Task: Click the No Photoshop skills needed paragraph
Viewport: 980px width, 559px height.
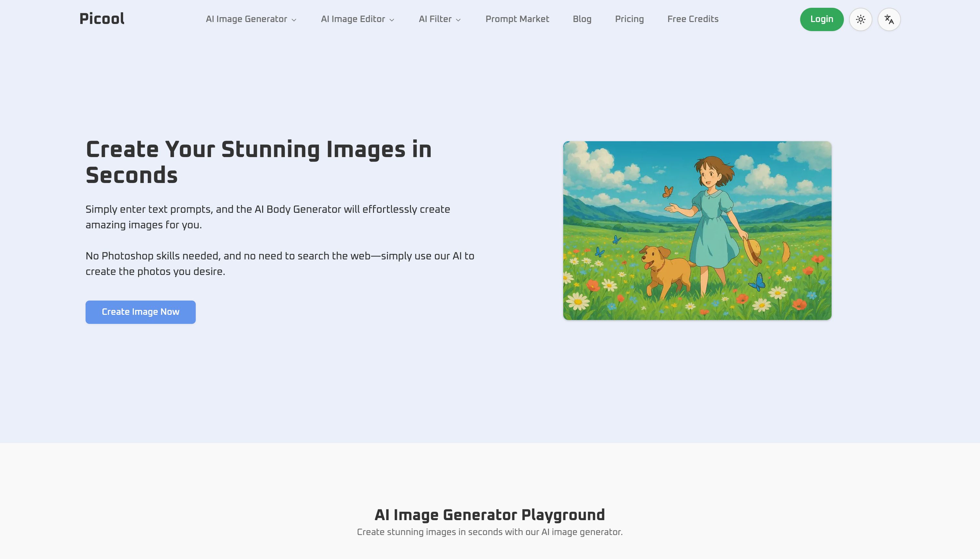Action: 280,264
